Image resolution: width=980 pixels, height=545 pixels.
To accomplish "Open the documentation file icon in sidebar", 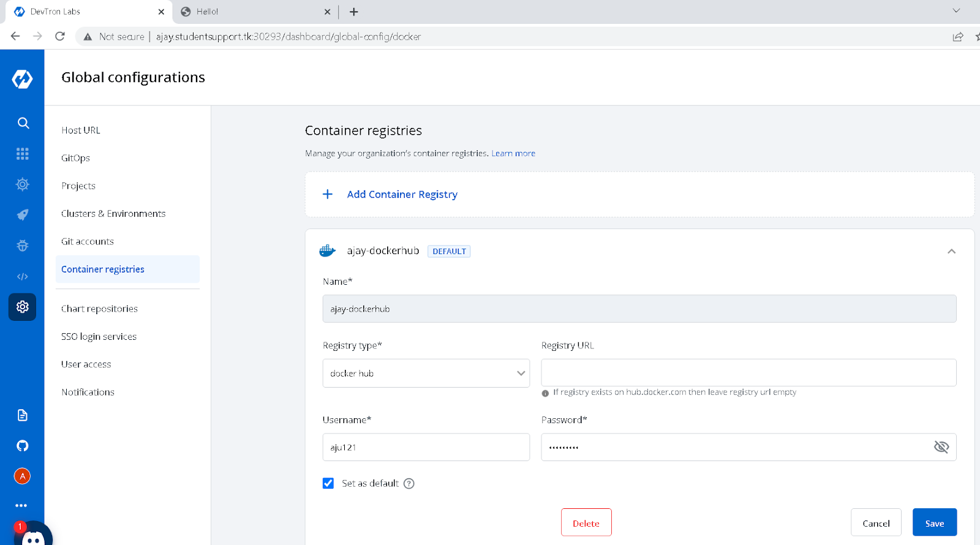I will pyautogui.click(x=23, y=415).
